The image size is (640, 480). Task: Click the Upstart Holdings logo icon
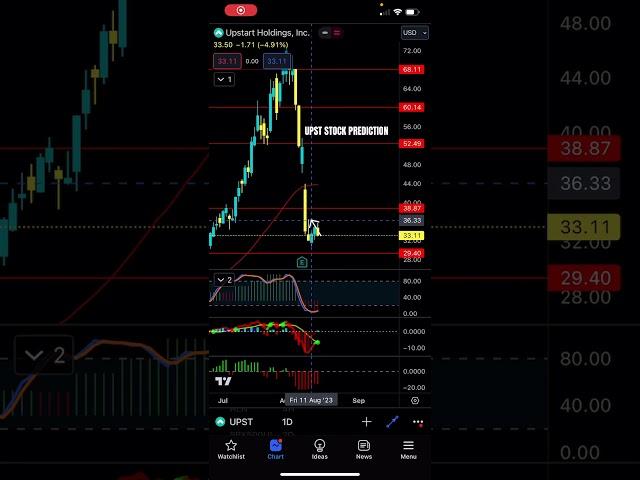(x=218, y=33)
